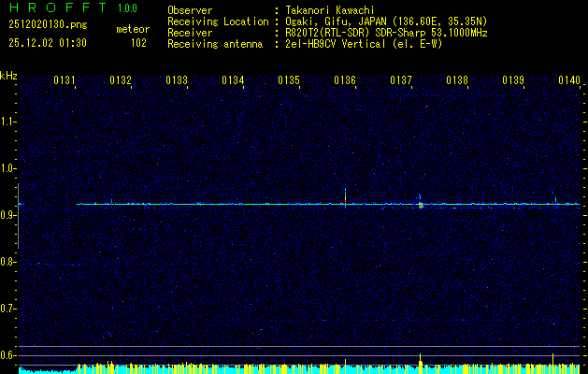Click the meteor label
Image resolution: width=588 pixels, height=374 pixels.
tap(133, 29)
